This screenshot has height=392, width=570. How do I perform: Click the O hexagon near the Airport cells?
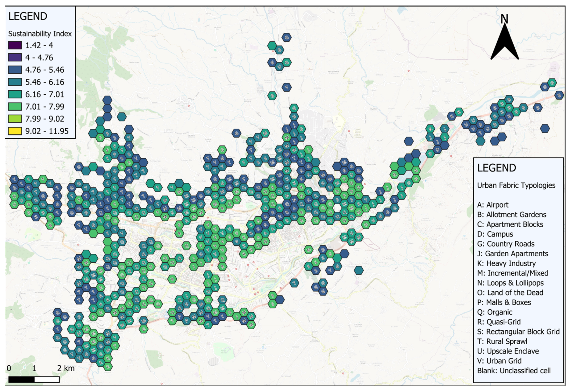(x=258, y=245)
